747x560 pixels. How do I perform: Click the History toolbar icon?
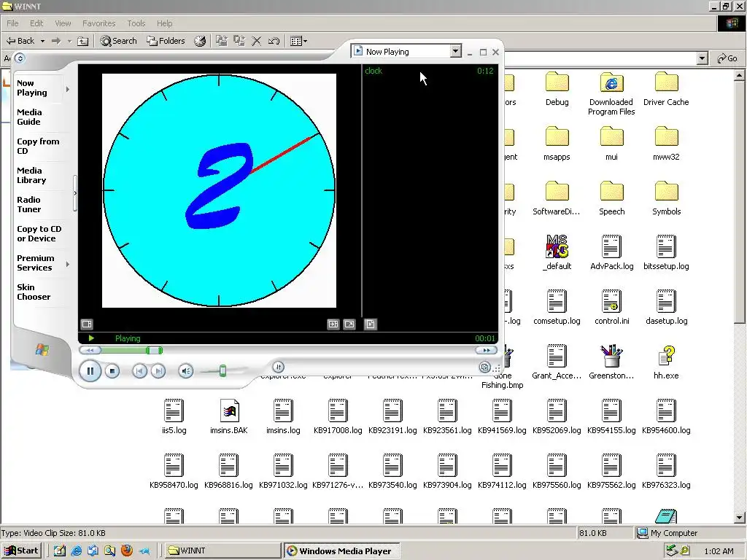click(x=200, y=41)
